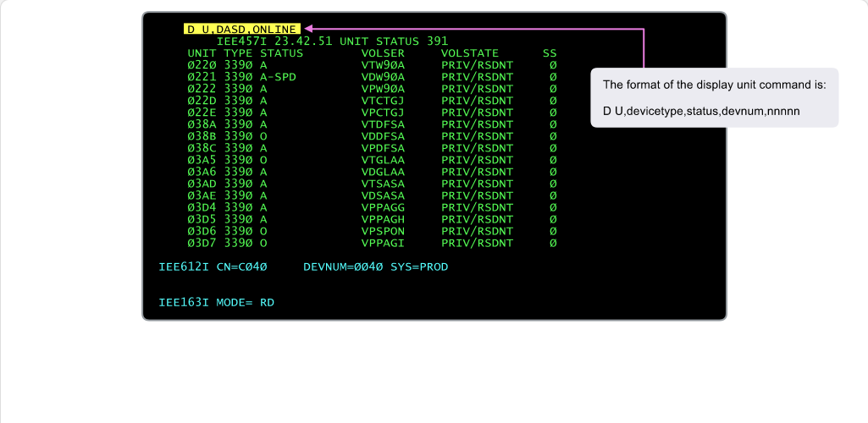Click volume serial VPPAGG
868x423 pixels.
383,208
